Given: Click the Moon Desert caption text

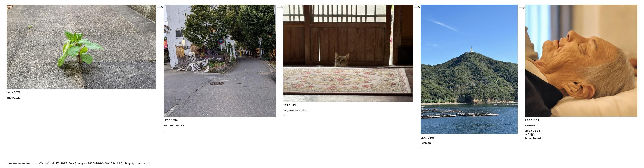Looking at the screenshot, I should [533, 138].
